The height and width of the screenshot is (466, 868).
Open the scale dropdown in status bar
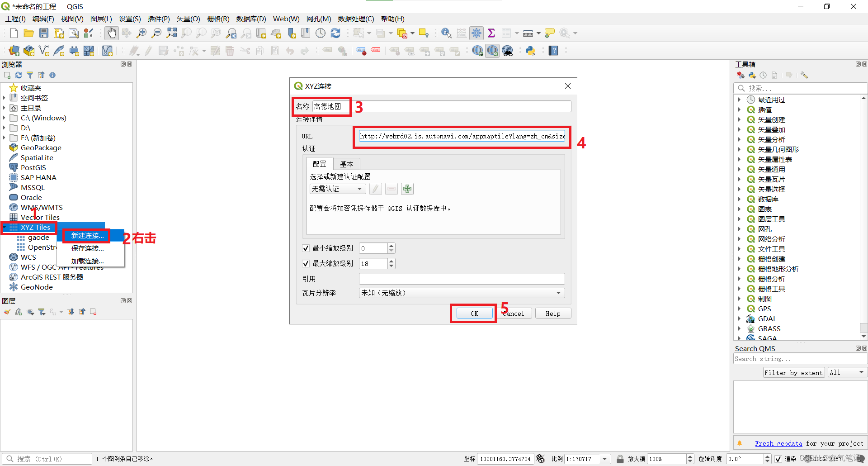click(x=604, y=459)
